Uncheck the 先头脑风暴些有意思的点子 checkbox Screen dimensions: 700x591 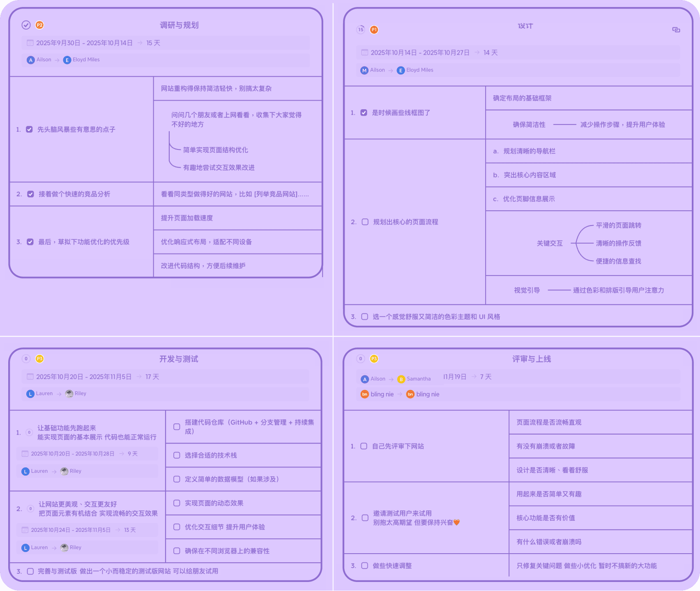pos(29,129)
